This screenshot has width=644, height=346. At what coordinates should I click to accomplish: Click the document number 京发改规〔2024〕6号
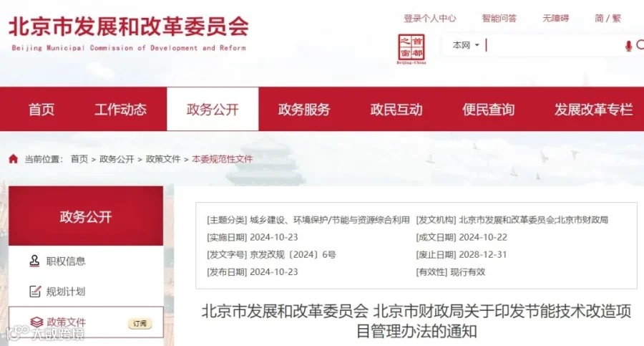point(293,255)
